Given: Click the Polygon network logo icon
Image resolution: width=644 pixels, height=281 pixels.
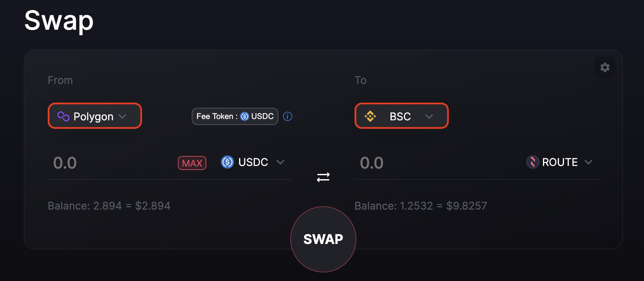Looking at the screenshot, I should click(63, 116).
